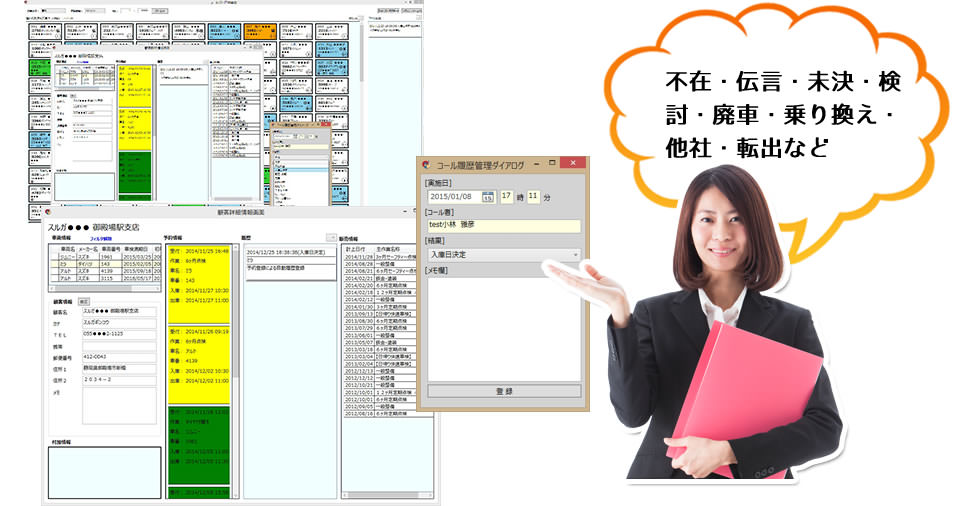Screen dimensions: 960x506
Task: Click the 顧客名 input field
Action: [x=119, y=312]
